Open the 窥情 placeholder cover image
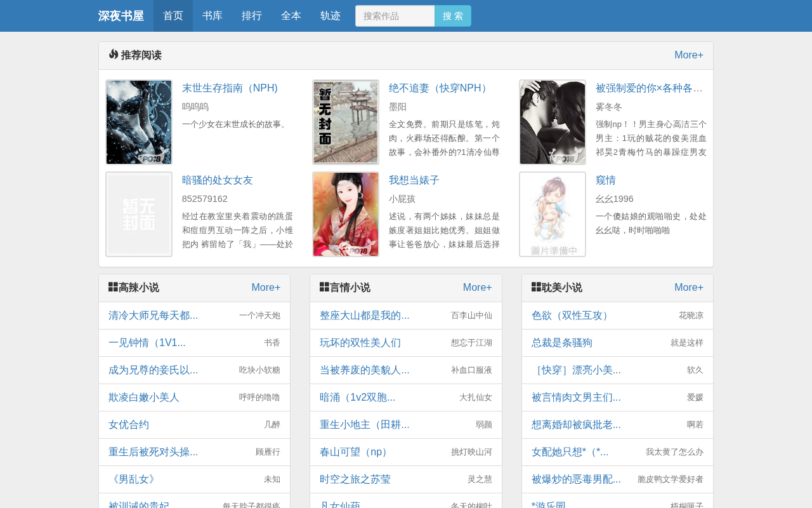The image size is (812, 508). (x=553, y=214)
